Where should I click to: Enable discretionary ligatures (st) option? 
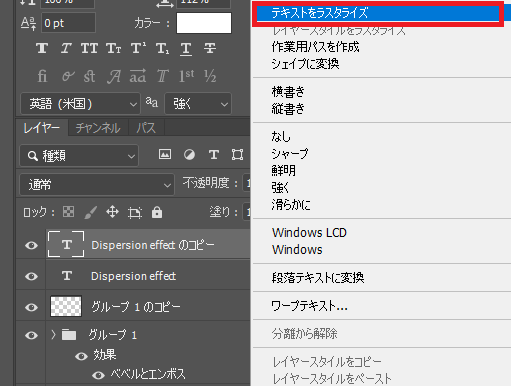click(89, 76)
